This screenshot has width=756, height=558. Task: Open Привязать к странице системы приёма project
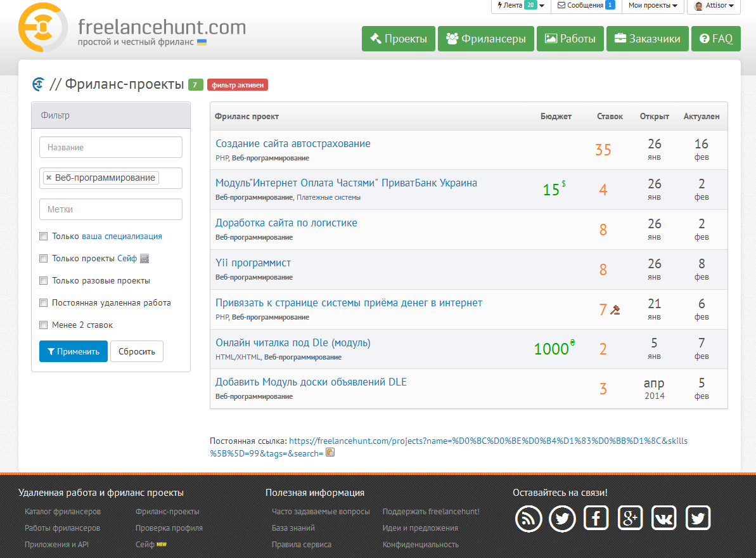pyautogui.click(x=349, y=303)
